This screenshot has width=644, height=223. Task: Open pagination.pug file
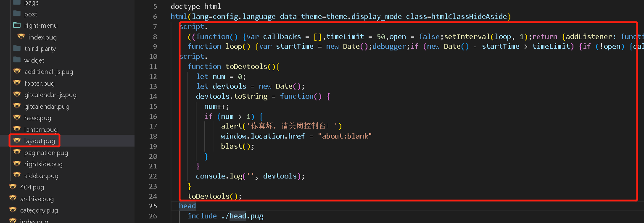[x=46, y=152]
